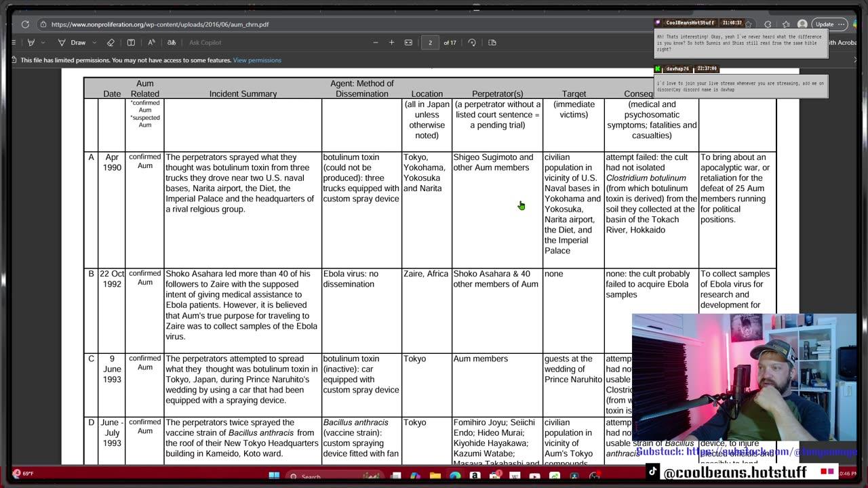Activate the Draw tool
Image resolution: width=868 pixels, height=488 pixels.
click(72, 43)
